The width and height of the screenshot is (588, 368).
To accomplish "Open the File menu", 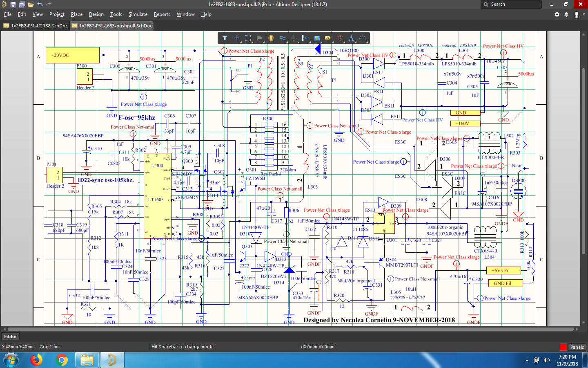I will pos(8,14).
